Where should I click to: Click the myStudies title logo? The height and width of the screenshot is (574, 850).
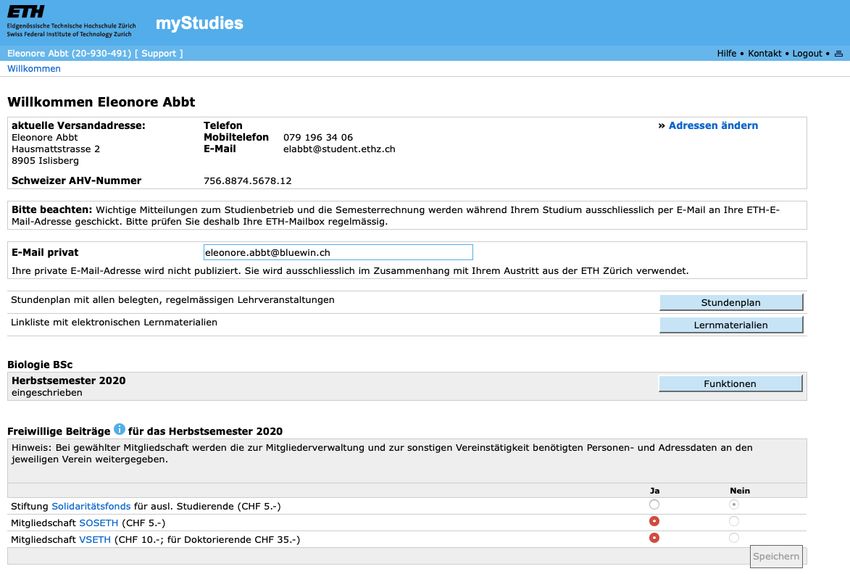point(199,23)
